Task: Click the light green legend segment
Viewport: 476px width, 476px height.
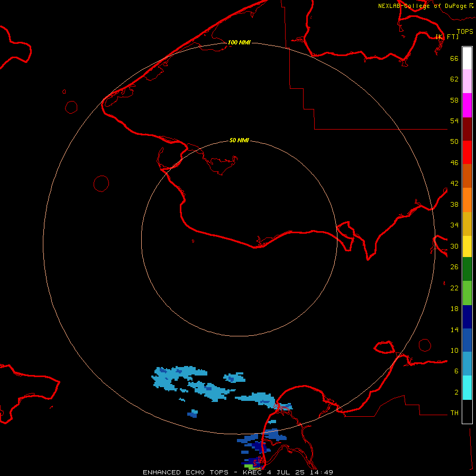Action: pyautogui.click(x=467, y=293)
